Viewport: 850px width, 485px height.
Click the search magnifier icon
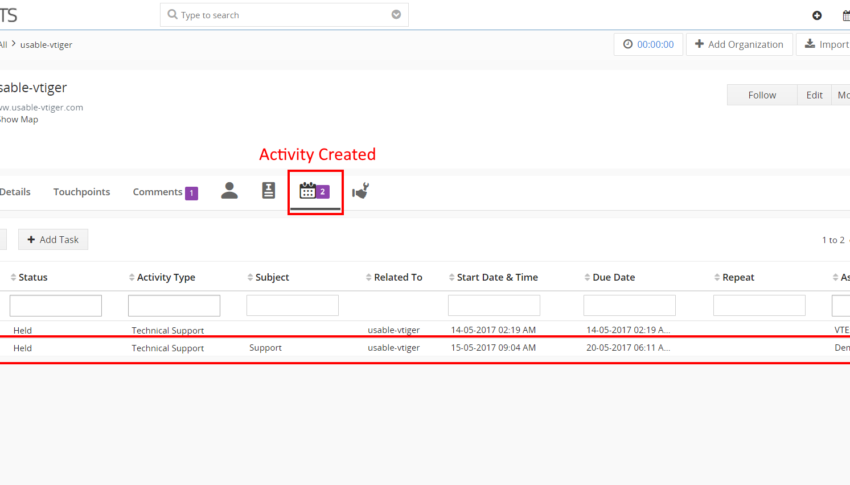click(172, 14)
